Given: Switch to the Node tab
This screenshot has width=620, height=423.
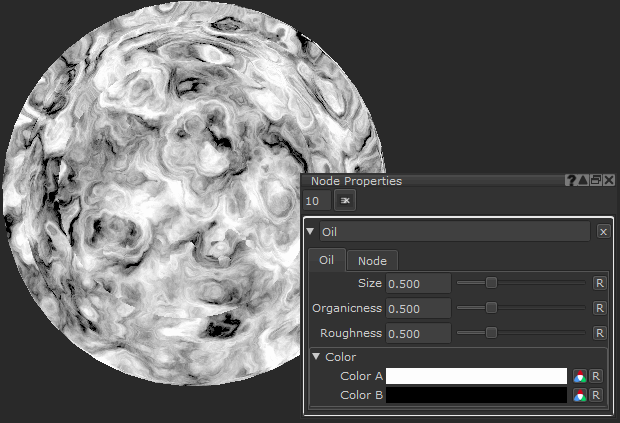Looking at the screenshot, I should [x=372, y=260].
